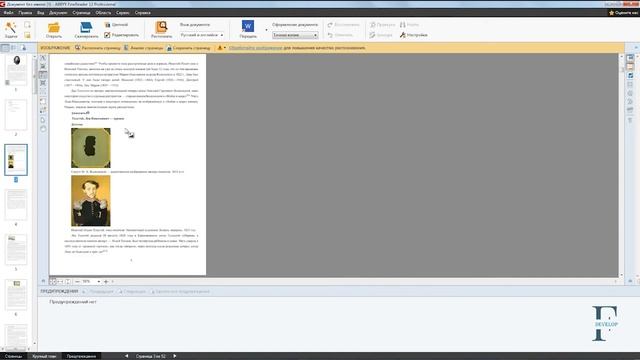
Task: Click the Отменить undo button
Action: tap(340, 35)
